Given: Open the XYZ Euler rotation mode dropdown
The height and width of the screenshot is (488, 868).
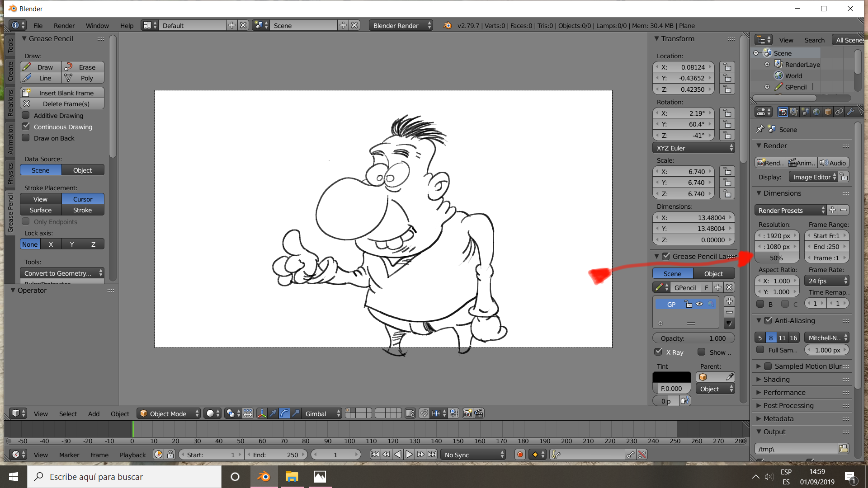Looking at the screenshot, I should 693,148.
